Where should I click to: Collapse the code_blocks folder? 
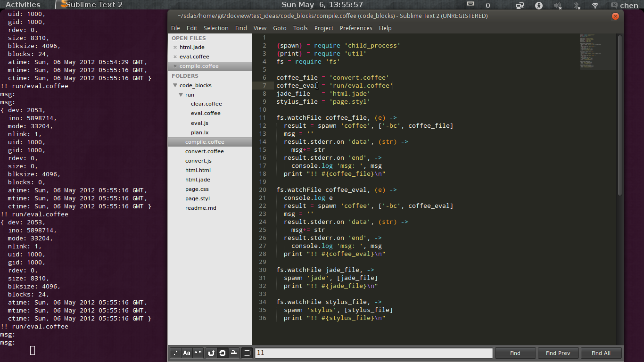click(x=175, y=85)
